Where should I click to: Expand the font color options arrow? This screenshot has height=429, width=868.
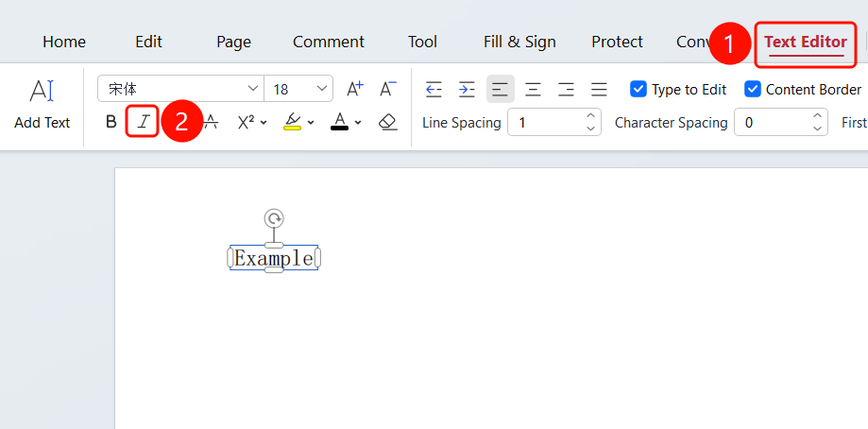[x=358, y=122]
